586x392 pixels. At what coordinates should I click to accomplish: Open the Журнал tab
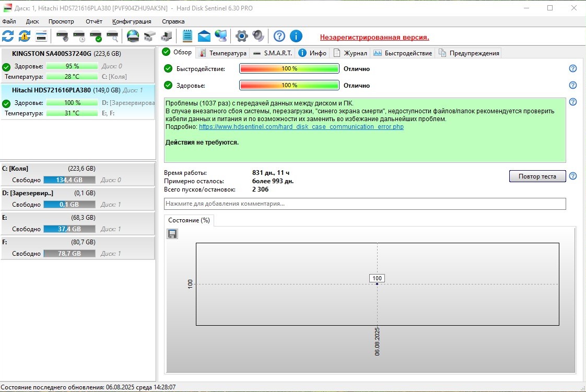[350, 53]
